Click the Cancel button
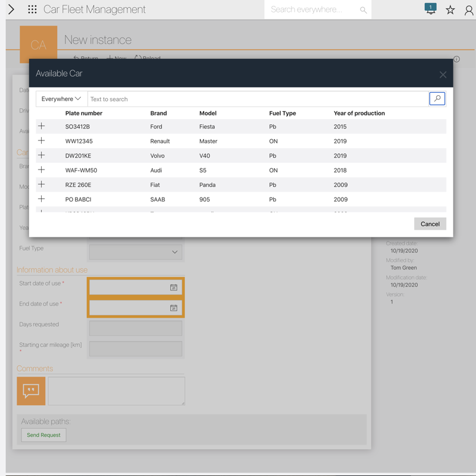The image size is (476, 476). coord(430,224)
